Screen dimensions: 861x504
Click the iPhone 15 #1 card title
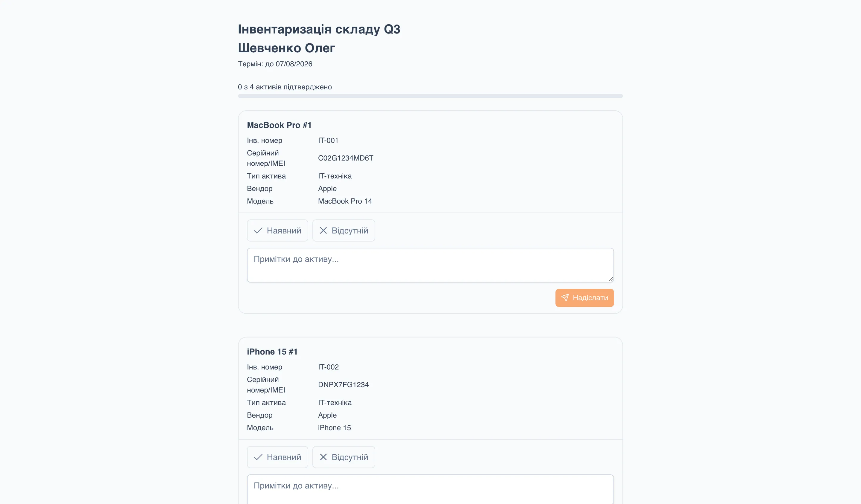pyautogui.click(x=272, y=352)
